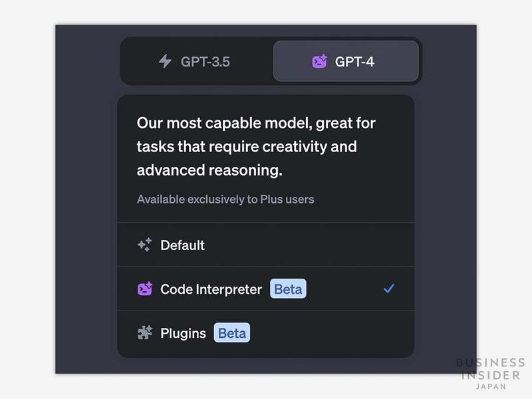Click the sparkles icon beside Default
This screenshot has height=399, width=532.
[x=144, y=245]
